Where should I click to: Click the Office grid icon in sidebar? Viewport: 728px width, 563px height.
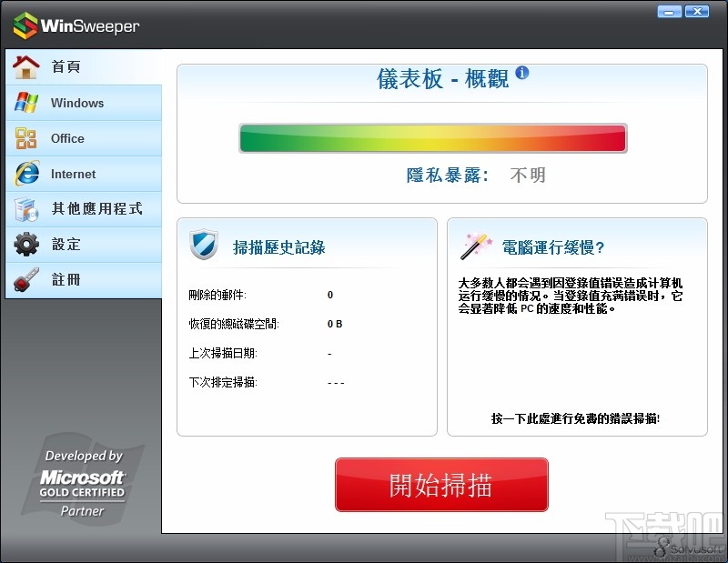coord(25,137)
